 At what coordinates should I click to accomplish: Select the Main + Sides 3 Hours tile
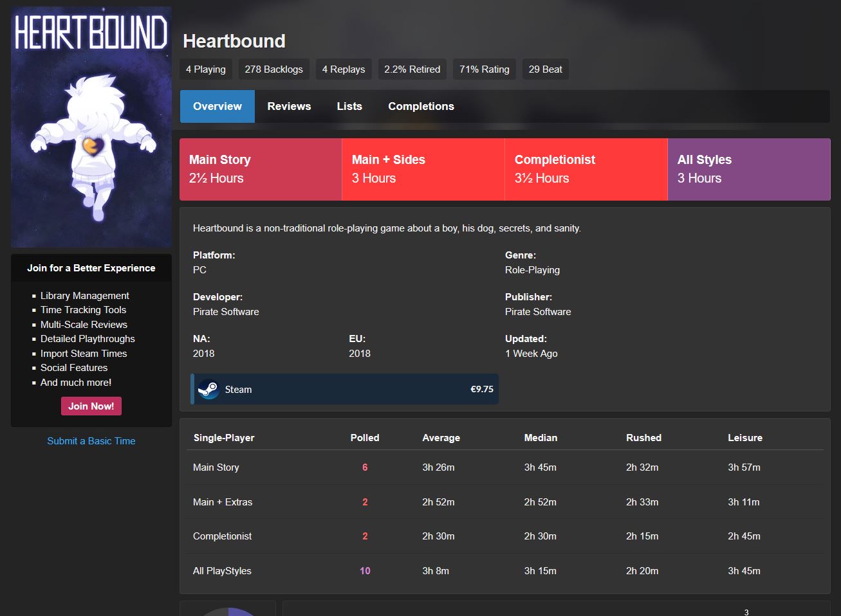(x=423, y=169)
